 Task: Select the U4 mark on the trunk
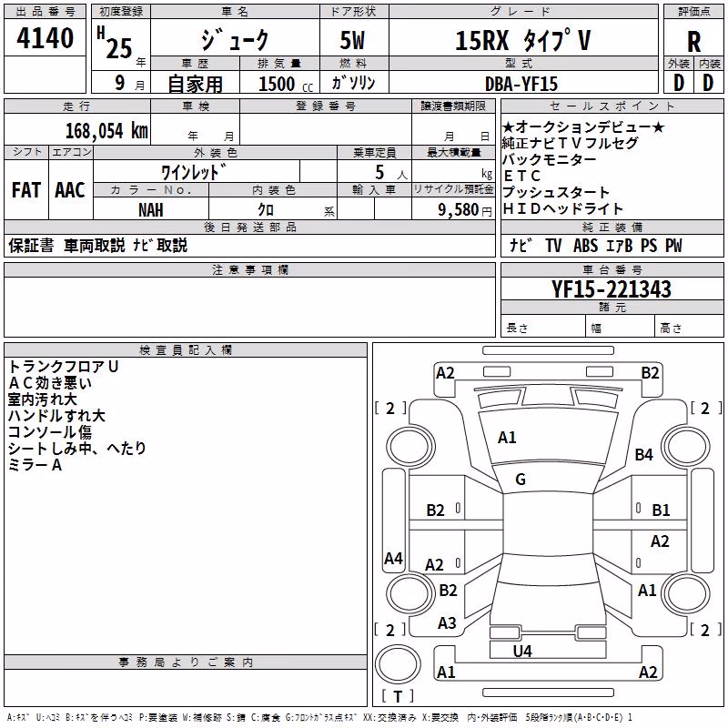(x=522, y=652)
